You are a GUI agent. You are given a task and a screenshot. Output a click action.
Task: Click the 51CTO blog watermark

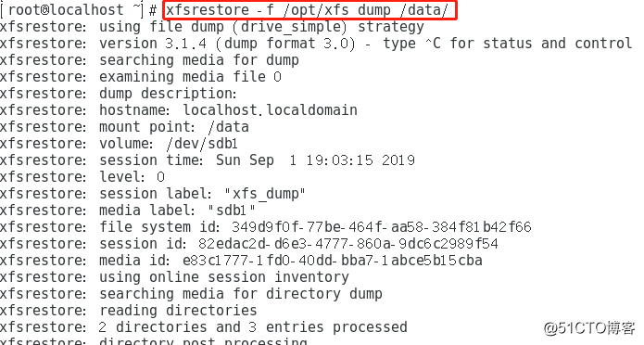point(589,327)
